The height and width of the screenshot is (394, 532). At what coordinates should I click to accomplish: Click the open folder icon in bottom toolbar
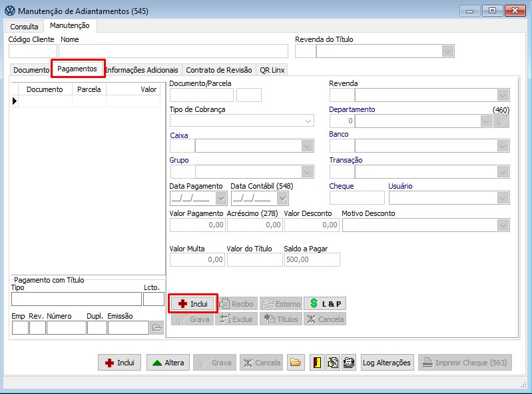click(295, 363)
